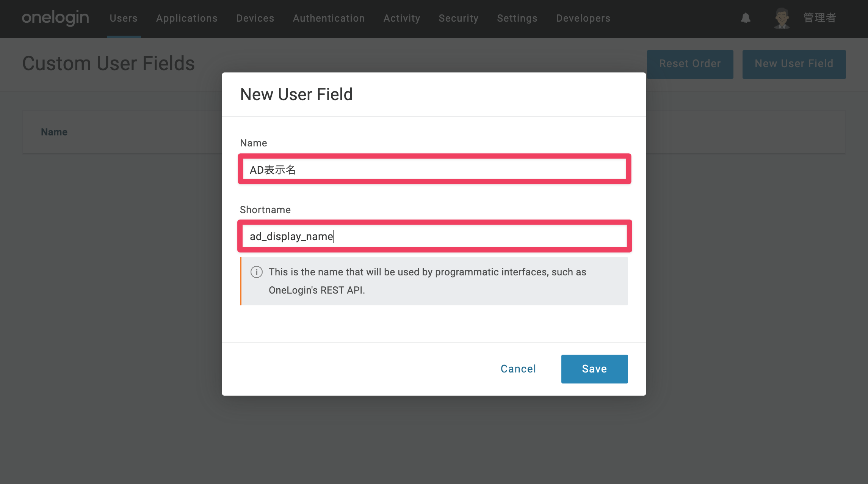Click the Reset Order button
868x484 pixels.
[x=690, y=64]
